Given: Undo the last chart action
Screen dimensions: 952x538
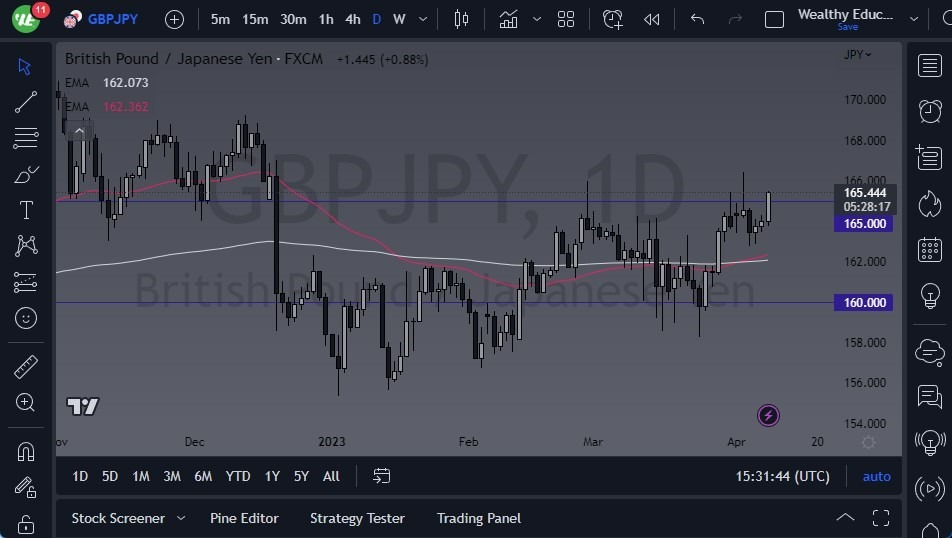Looking at the screenshot, I should click(x=698, y=19).
